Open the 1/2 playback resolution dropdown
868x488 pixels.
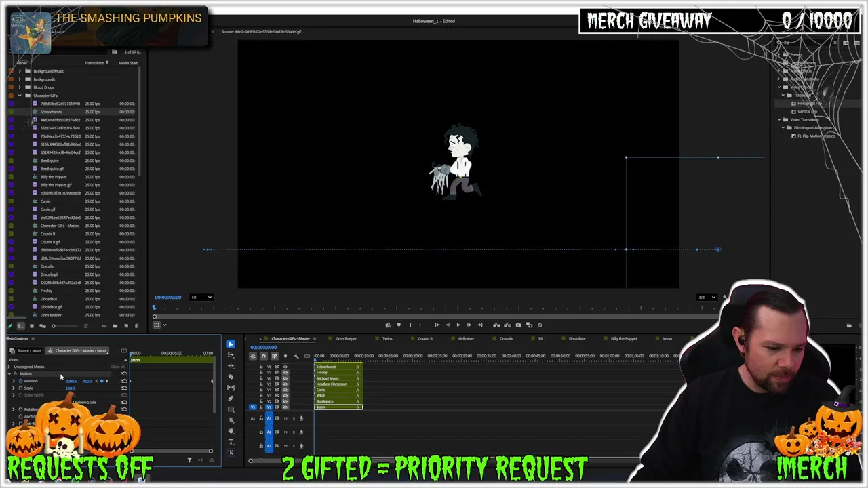(707, 297)
